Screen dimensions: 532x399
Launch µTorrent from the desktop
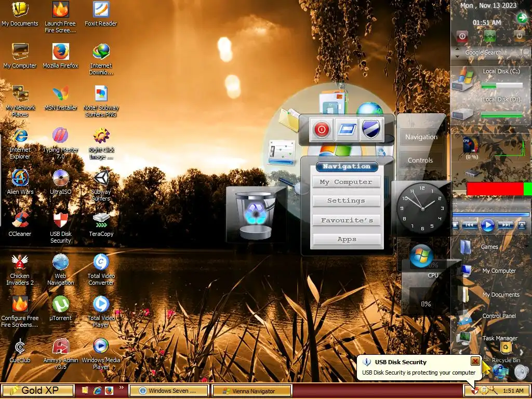click(x=60, y=309)
